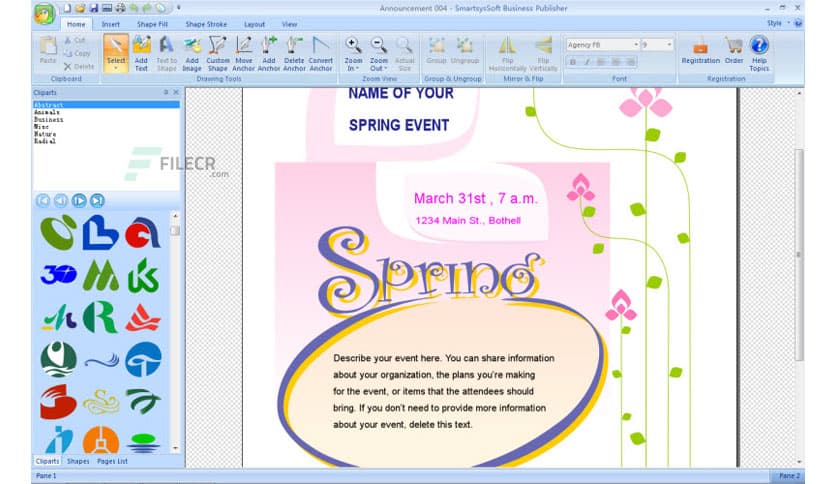Open the Shape Fill ribbon tab
Viewport: 836px width, 484px height.
[x=152, y=24]
